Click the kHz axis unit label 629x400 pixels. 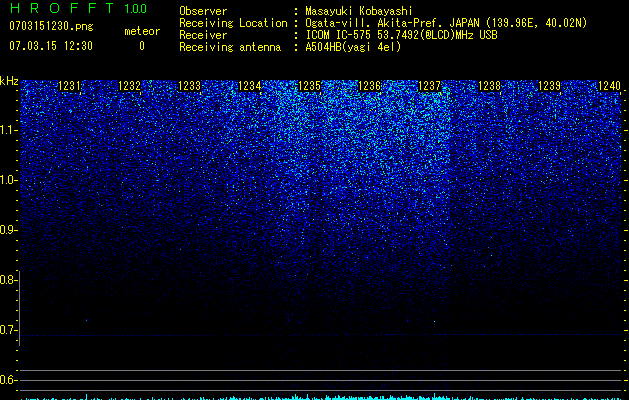[x=9, y=81]
